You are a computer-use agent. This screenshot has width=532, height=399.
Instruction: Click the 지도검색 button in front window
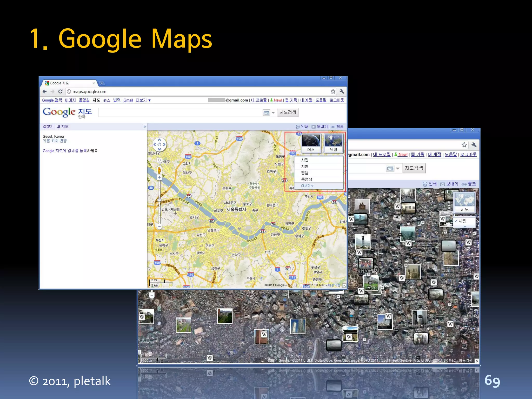click(x=288, y=112)
